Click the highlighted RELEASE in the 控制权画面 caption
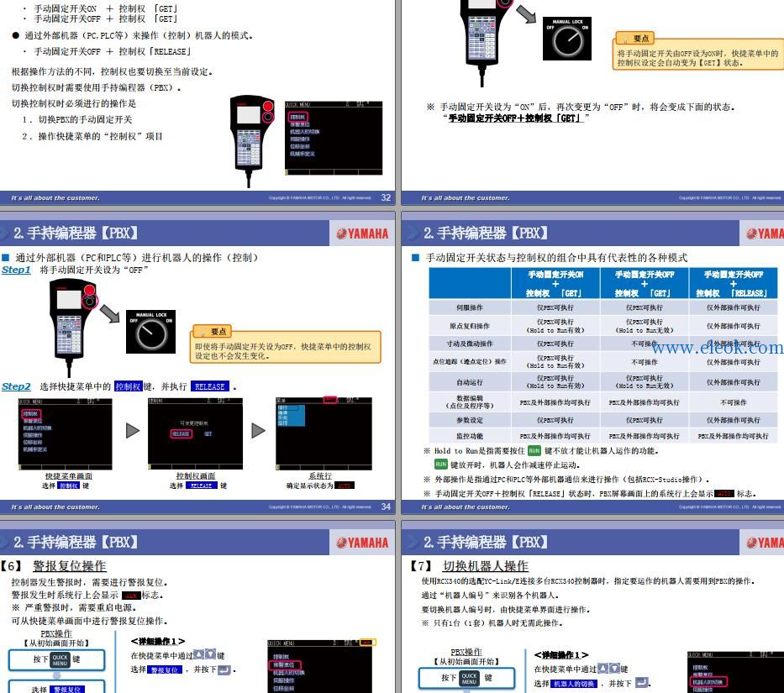Image resolution: width=784 pixels, height=693 pixels. point(202,486)
